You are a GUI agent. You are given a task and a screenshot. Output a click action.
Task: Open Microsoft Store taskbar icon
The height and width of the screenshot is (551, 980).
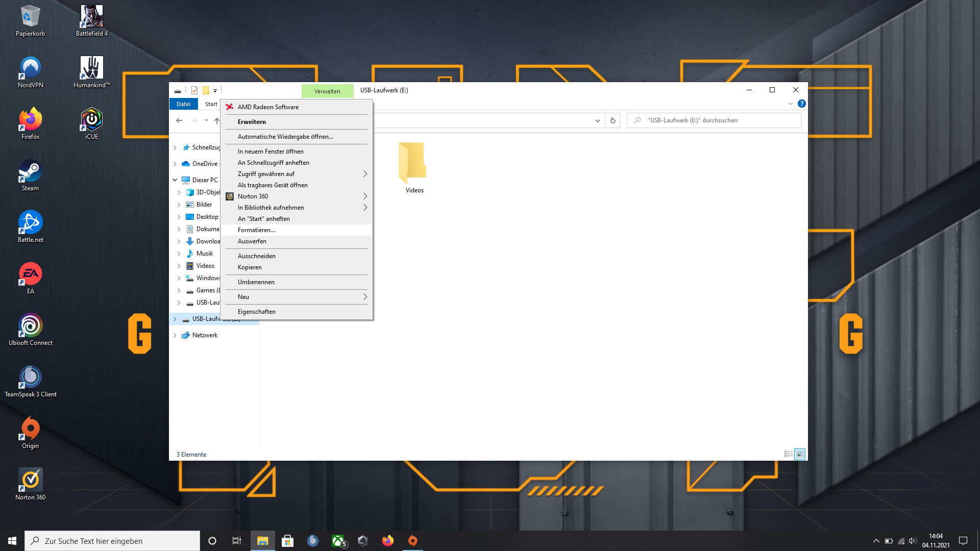287,541
